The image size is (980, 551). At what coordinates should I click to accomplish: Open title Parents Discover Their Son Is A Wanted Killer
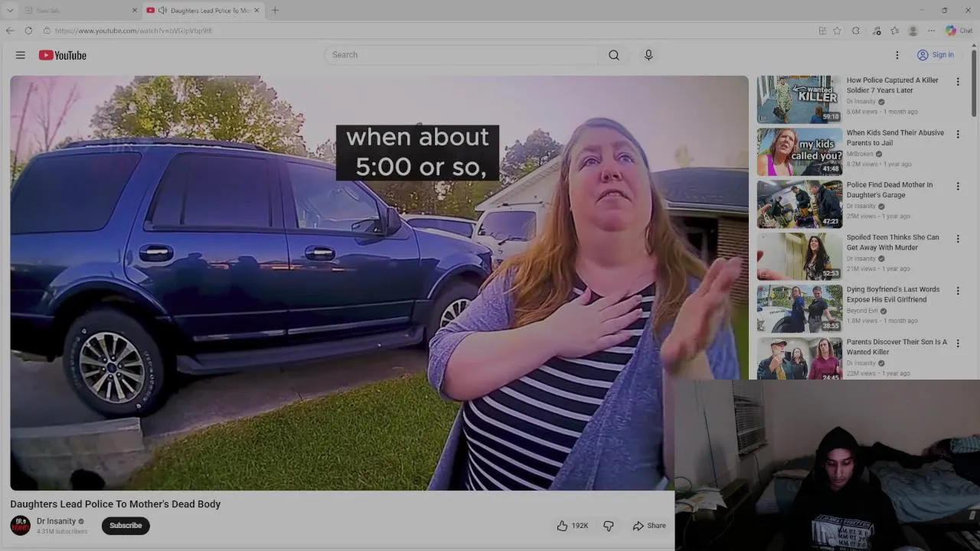point(897,347)
